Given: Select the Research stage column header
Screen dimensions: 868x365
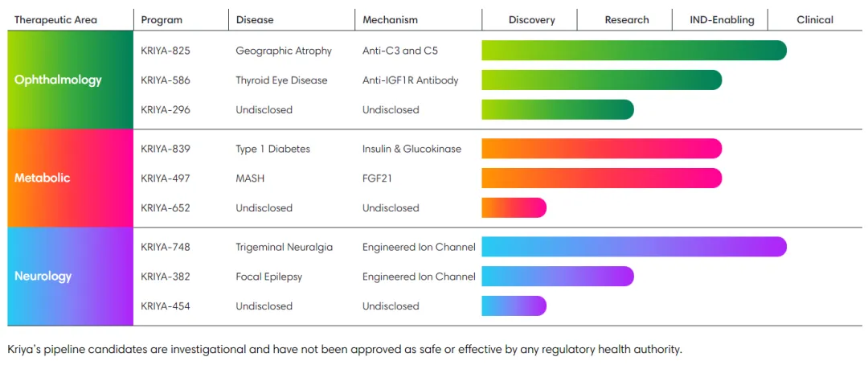Looking at the screenshot, I should point(627,20).
